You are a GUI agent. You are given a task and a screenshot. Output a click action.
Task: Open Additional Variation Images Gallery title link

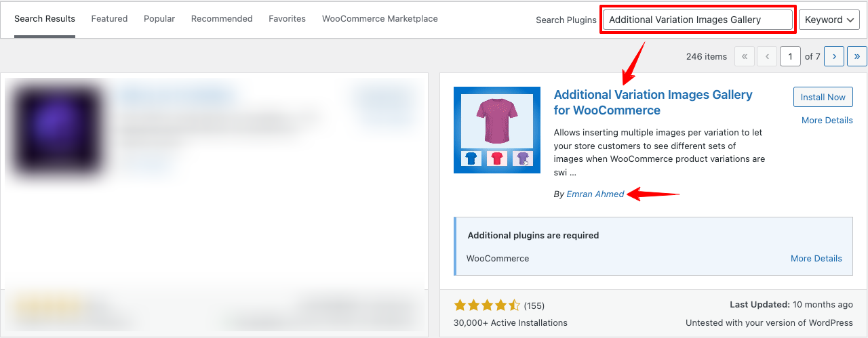[653, 102]
